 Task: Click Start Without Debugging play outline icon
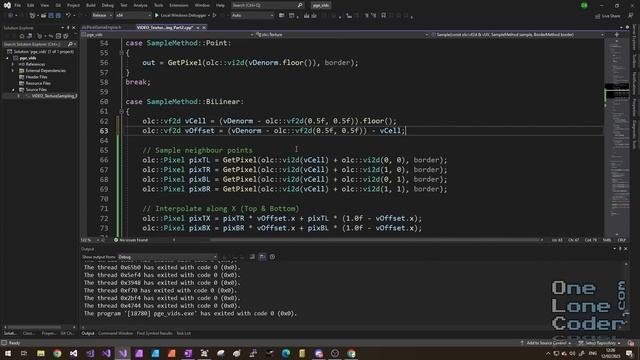pyautogui.click(x=214, y=16)
